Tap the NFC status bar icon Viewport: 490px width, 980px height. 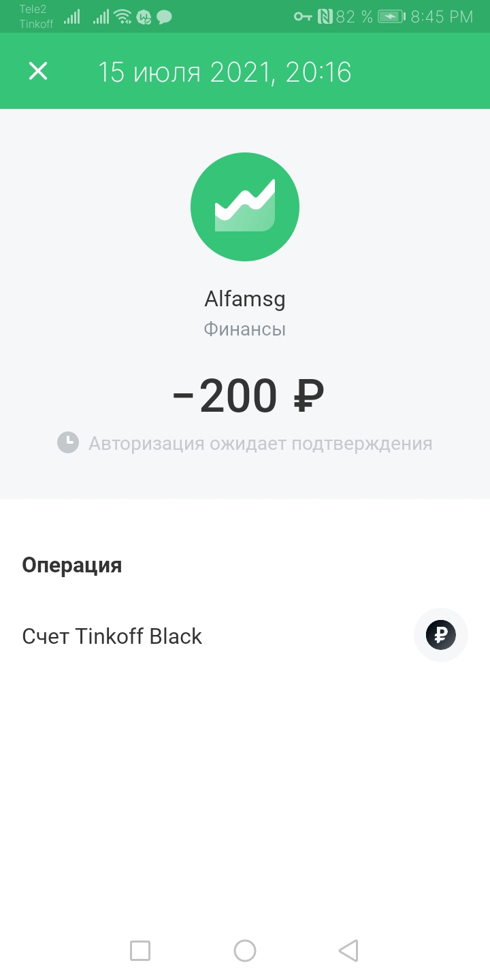(325, 16)
